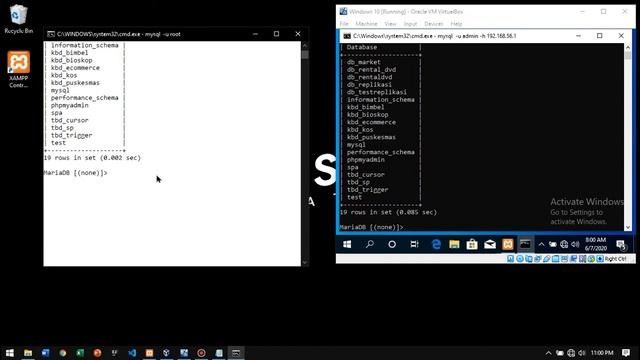Click scroll down arrow in host cmd
Image resolution: width=640 pixels, height=360 pixels.
coord(305,262)
